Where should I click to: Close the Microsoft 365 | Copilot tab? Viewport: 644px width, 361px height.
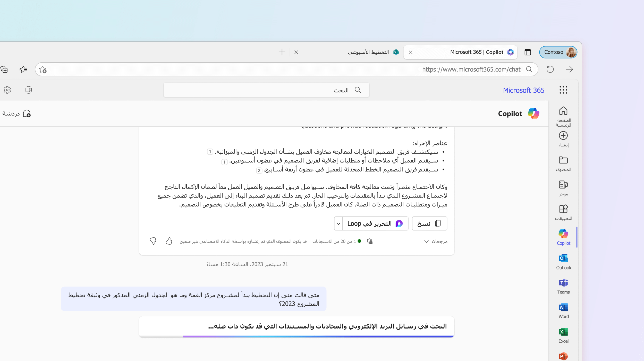(x=411, y=52)
